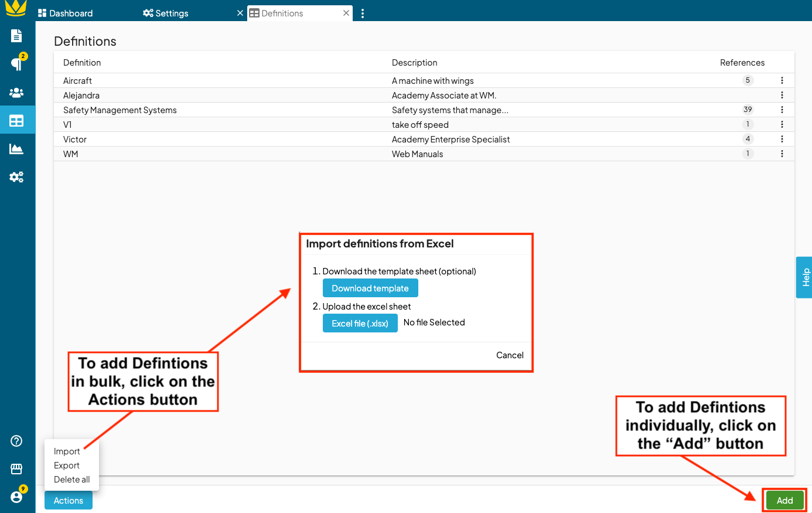Click the Definition column header

pos(82,63)
